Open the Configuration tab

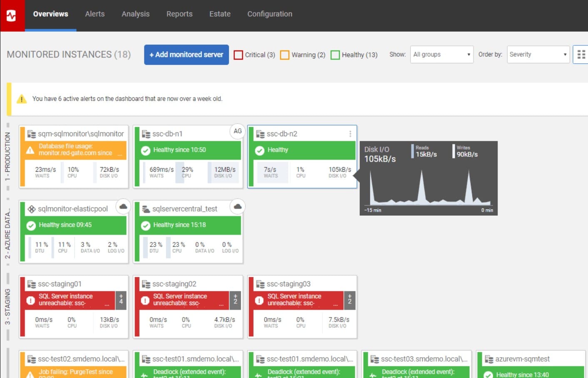point(269,14)
